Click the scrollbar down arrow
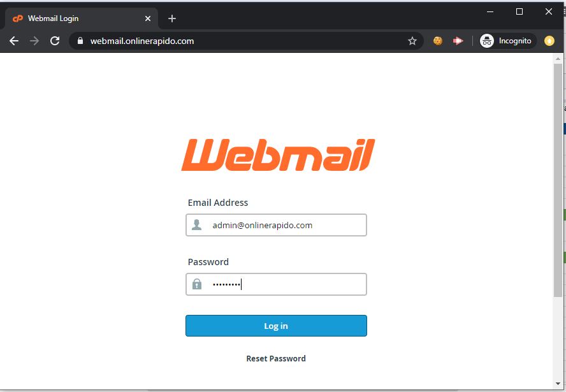 (558, 384)
